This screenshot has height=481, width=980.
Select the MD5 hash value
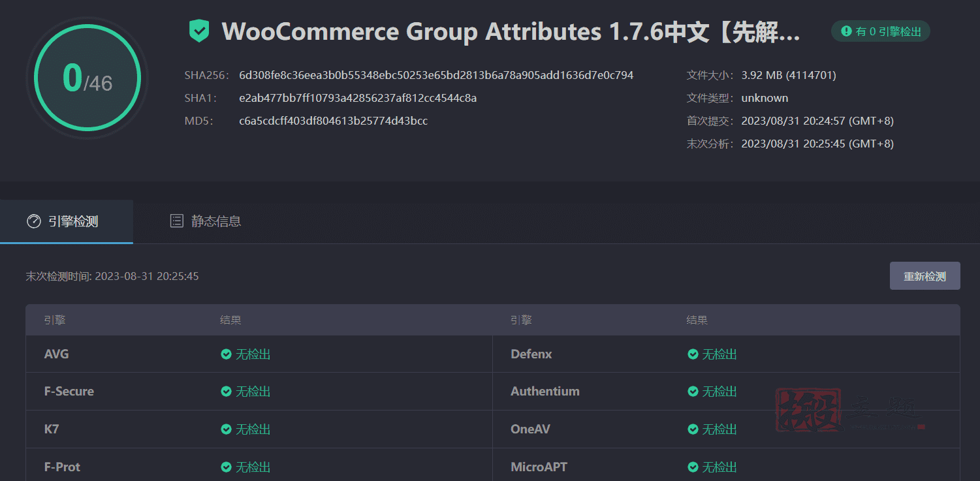point(334,121)
